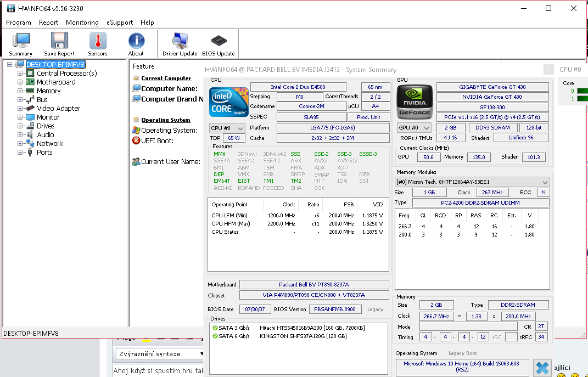The height and width of the screenshot is (377, 588).
Task: Select the Ports tree item label
Action: (x=44, y=153)
